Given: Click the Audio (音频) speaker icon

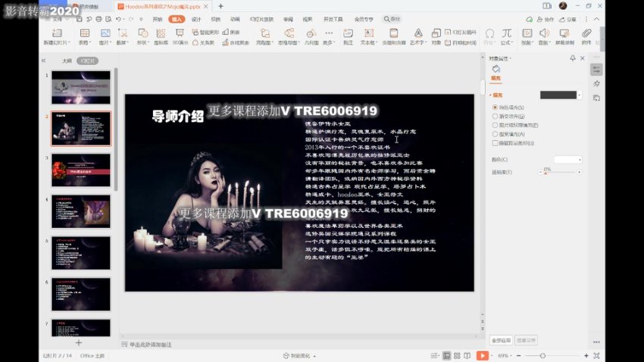Looking at the screenshot, I should 544,33.
